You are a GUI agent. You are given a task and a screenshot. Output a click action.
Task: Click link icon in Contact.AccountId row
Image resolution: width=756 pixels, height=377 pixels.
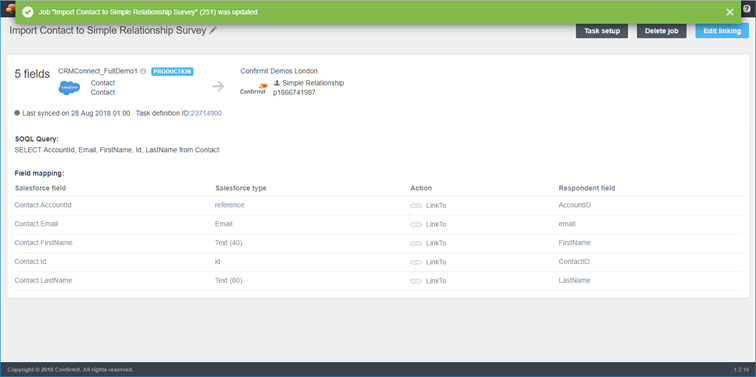pos(416,205)
